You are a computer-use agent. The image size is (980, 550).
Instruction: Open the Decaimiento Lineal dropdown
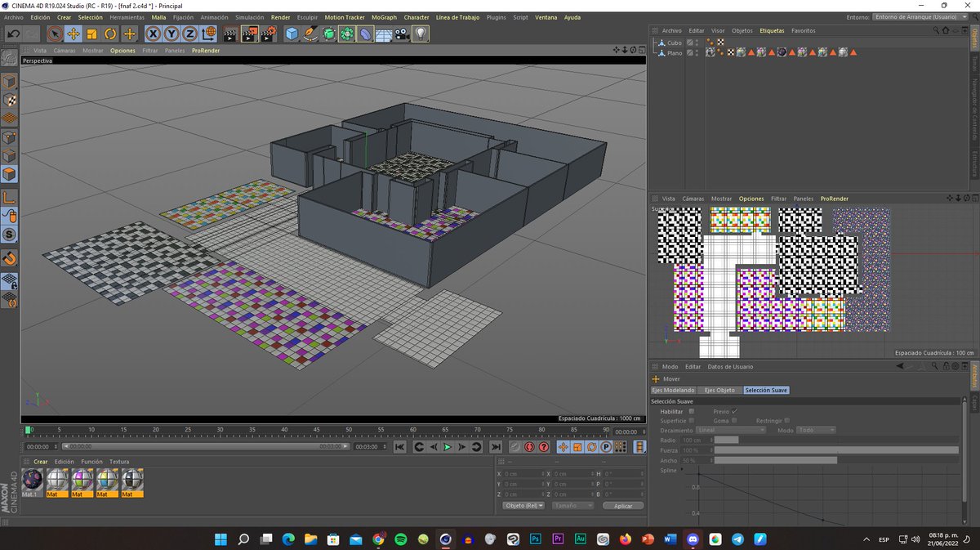[x=730, y=430]
